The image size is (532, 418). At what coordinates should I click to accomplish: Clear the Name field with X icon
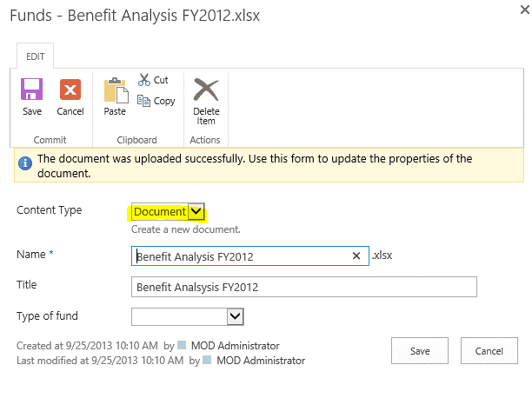point(356,255)
